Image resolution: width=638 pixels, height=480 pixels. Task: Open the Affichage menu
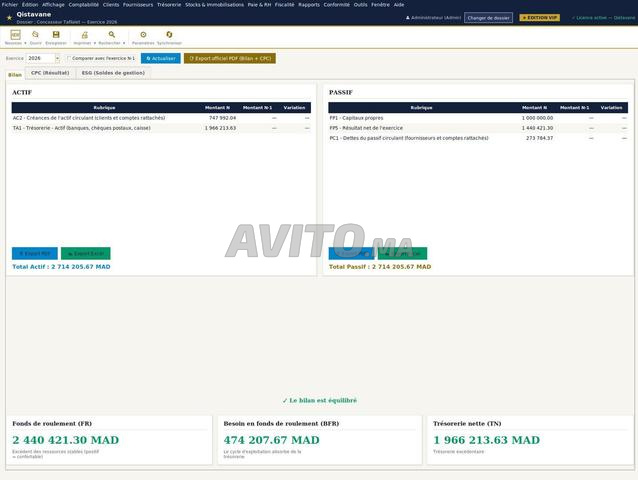click(x=53, y=4)
